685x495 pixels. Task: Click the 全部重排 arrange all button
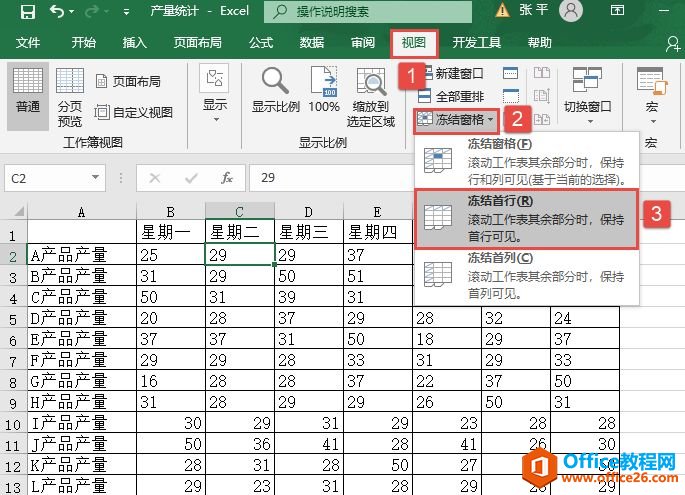coord(451,96)
